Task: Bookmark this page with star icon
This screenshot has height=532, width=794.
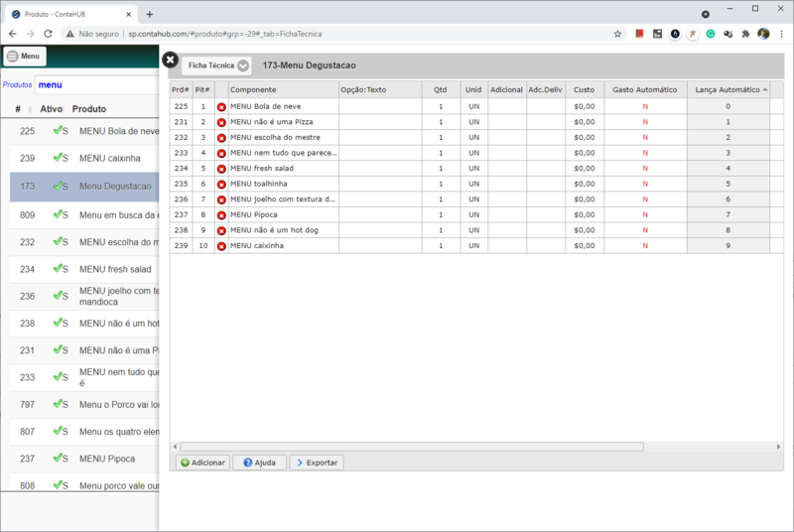Action: 617,34
